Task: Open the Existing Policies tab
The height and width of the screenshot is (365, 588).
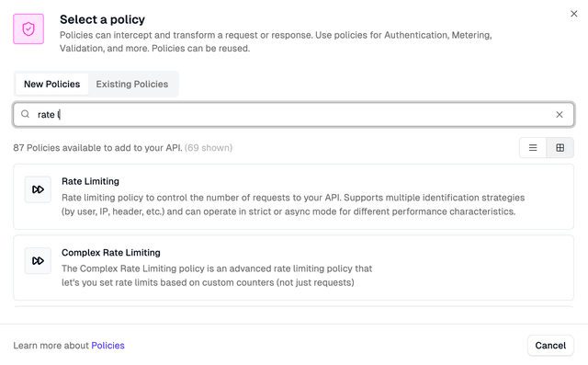Action: [132, 84]
